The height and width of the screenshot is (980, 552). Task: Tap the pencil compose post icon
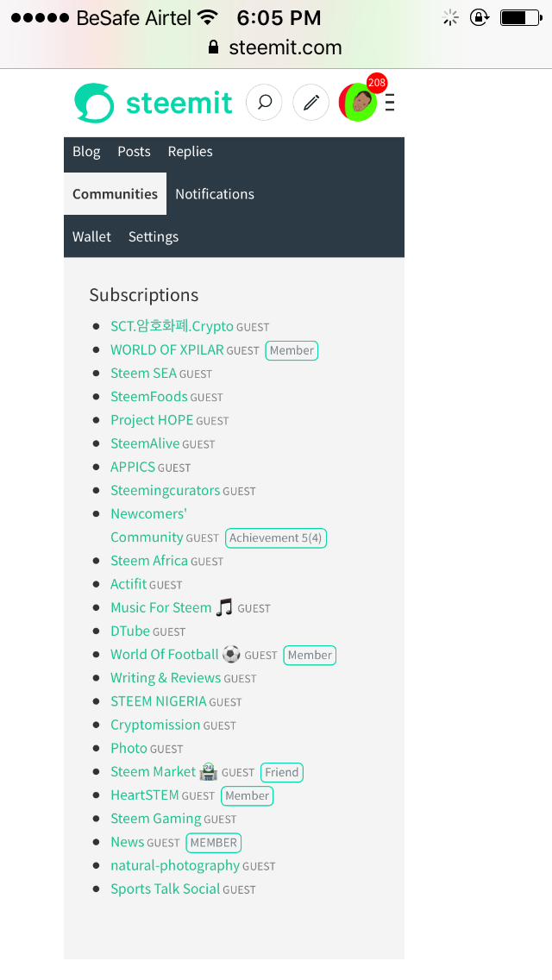[311, 103]
